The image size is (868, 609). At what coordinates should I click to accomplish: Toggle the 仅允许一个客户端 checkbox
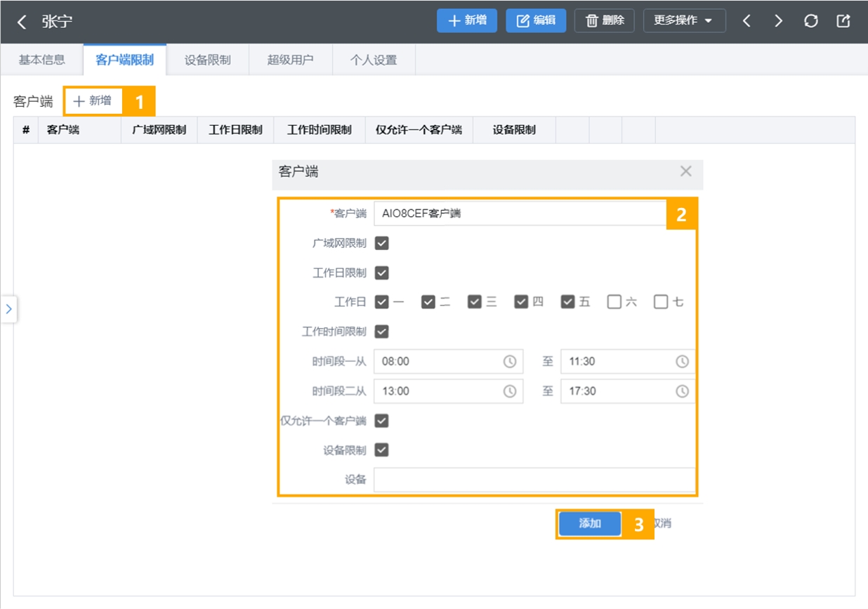pyautogui.click(x=381, y=421)
